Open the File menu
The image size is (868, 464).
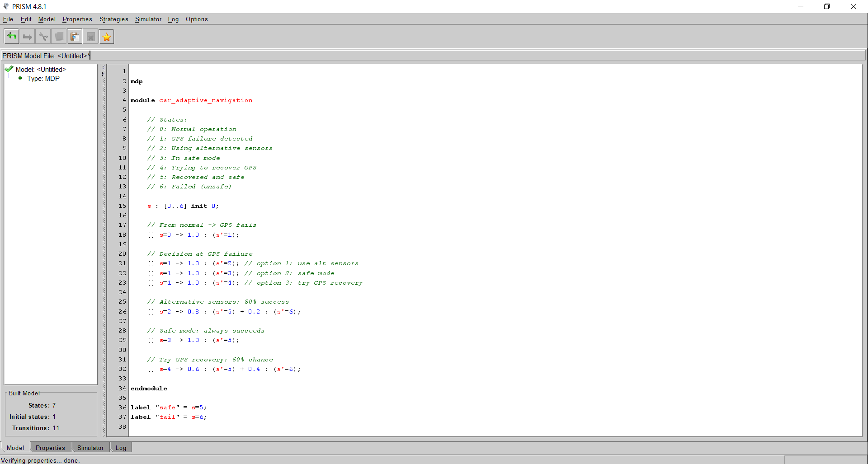pos(8,19)
